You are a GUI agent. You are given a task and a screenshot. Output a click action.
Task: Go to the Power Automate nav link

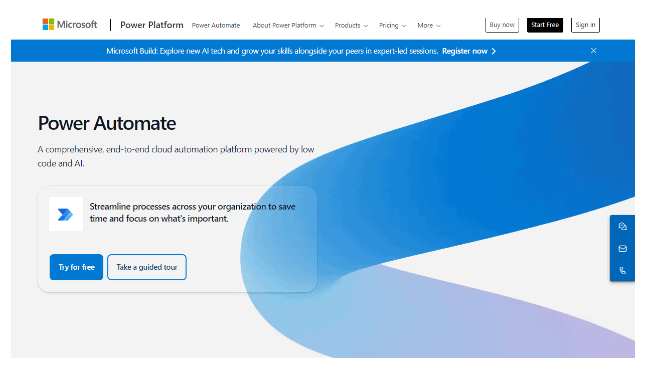click(216, 25)
